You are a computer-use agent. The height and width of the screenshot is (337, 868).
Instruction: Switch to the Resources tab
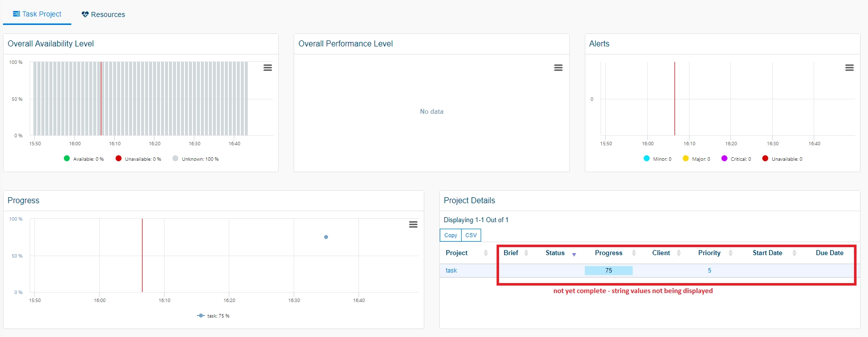coord(103,14)
